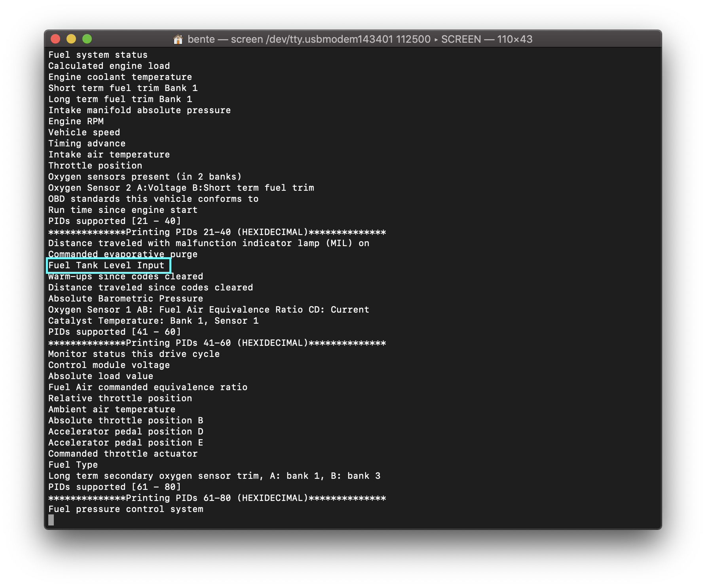706x588 pixels.
Task: Click 'Absolute Barometric Pressure' line
Action: [125, 299]
